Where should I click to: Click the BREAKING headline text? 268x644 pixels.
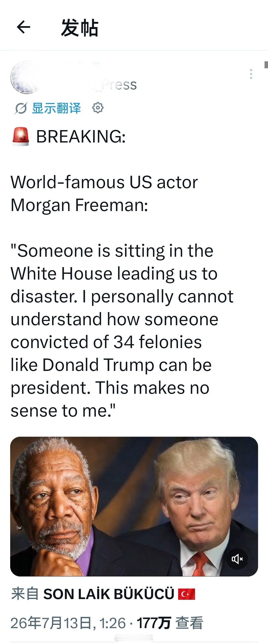[x=81, y=137]
